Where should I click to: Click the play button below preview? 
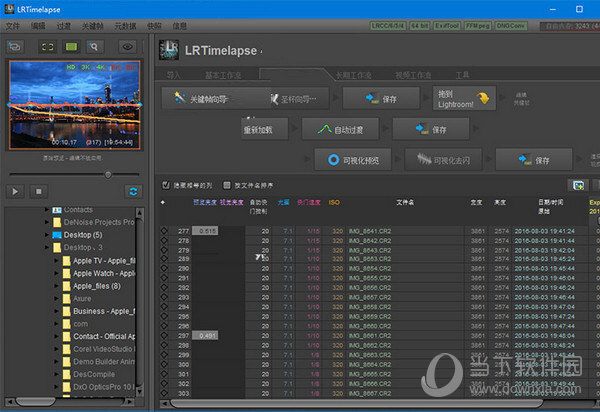coord(15,191)
